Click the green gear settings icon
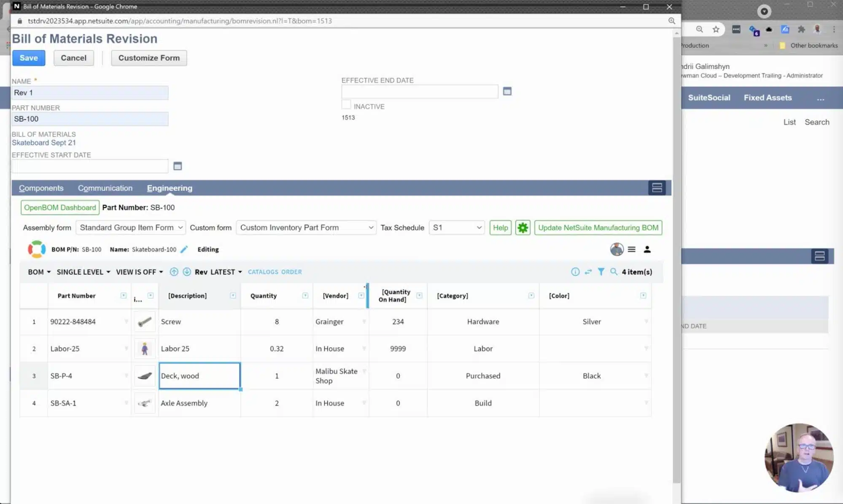 tap(522, 228)
